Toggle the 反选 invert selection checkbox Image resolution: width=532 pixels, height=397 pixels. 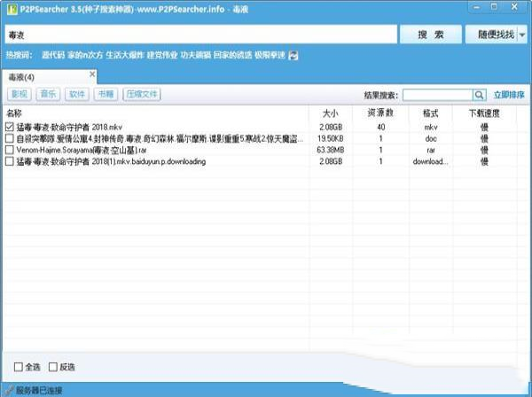point(53,366)
